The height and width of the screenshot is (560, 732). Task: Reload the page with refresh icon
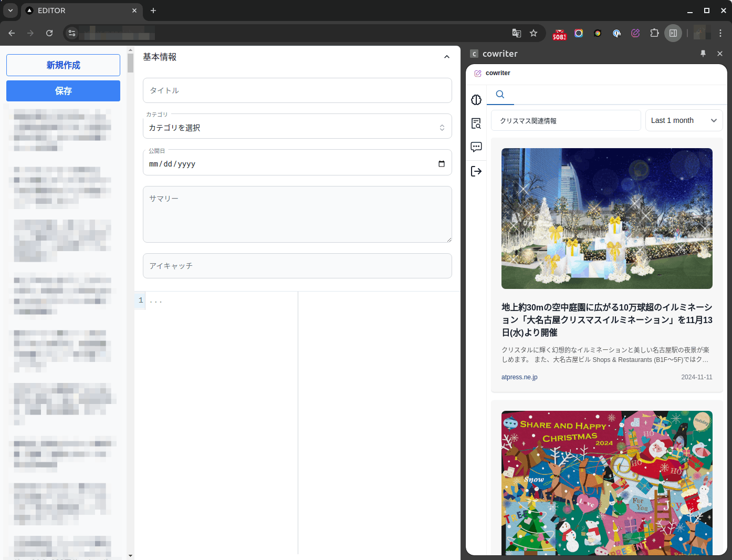point(49,33)
